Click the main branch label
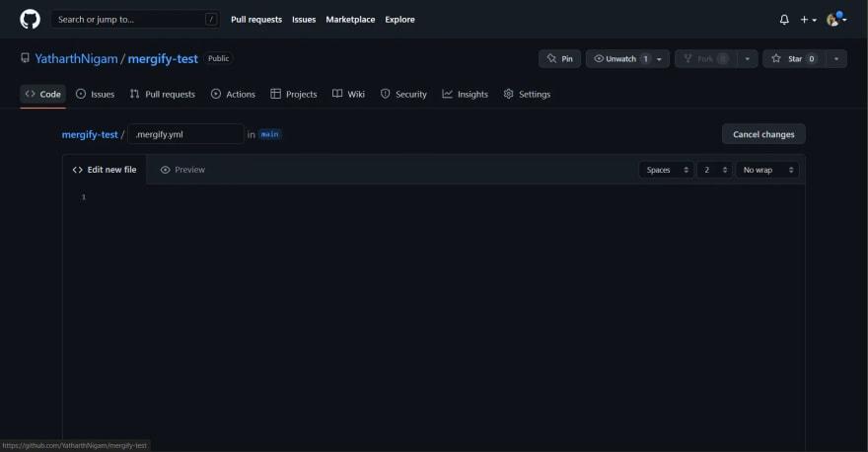 [269, 134]
